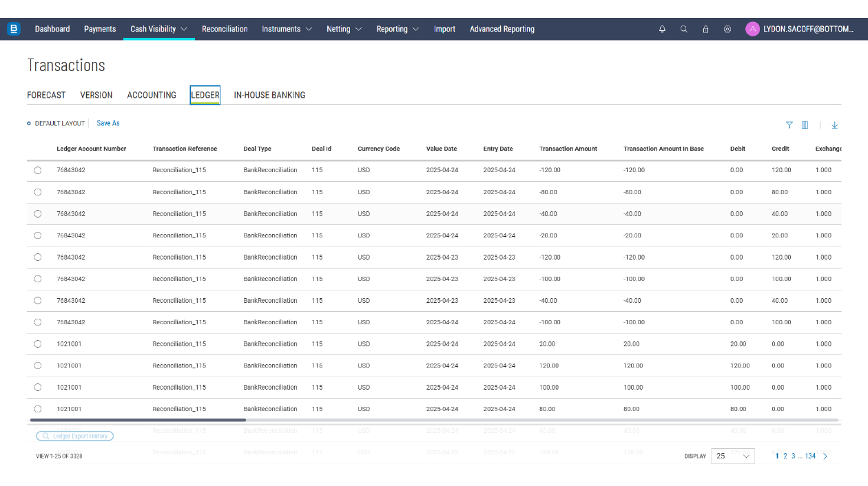Open the column chooser icon
Viewport: 868px width, 486px height.
click(x=805, y=125)
